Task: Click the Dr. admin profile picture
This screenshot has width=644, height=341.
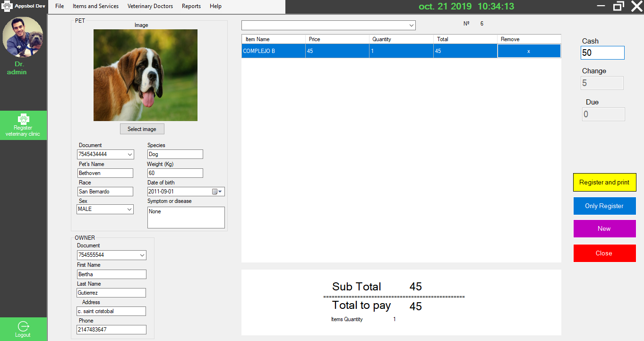Action: coord(23,36)
